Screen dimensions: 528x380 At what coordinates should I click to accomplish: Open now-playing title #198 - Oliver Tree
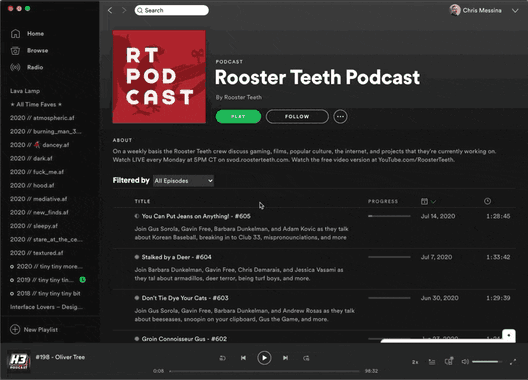tap(60, 357)
